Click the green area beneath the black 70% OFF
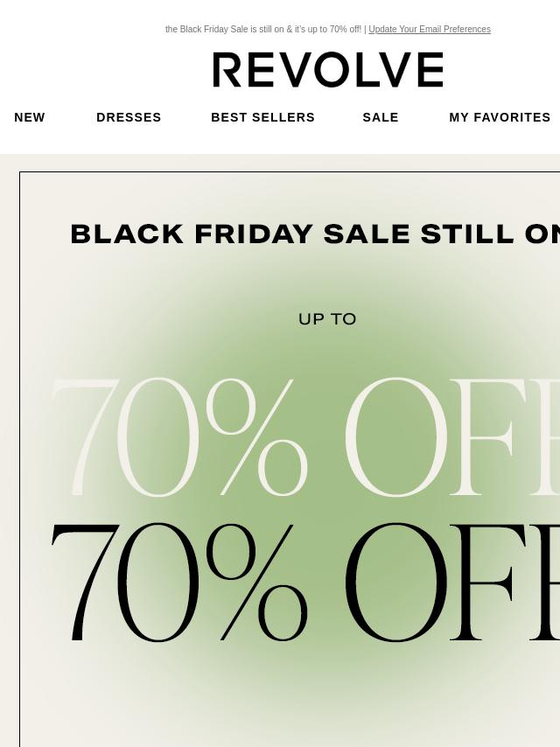The width and height of the screenshot is (560, 747). click(x=305, y=691)
